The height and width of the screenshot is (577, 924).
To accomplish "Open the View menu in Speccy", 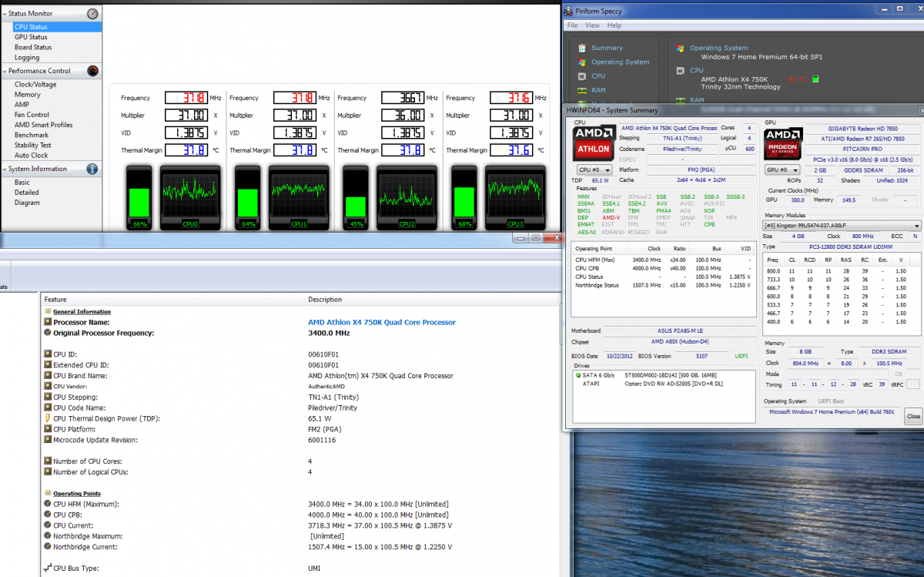I will point(592,25).
